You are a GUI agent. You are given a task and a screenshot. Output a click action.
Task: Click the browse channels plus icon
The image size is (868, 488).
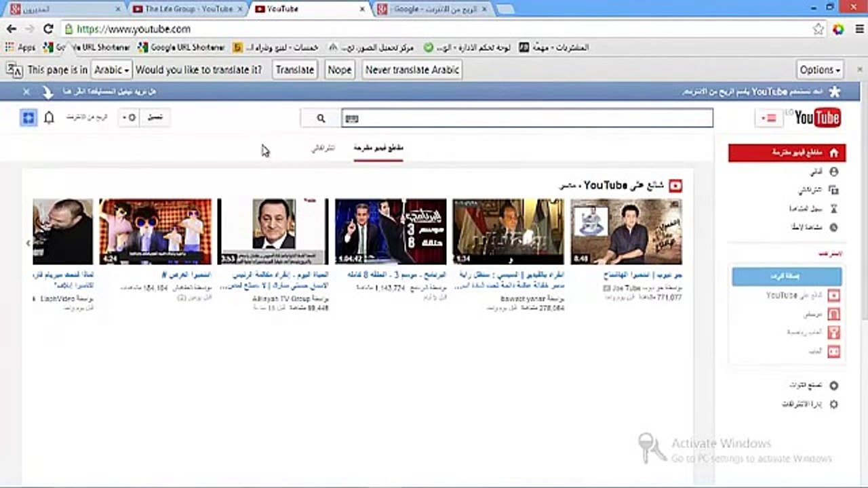pyautogui.click(x=834, y=386)
